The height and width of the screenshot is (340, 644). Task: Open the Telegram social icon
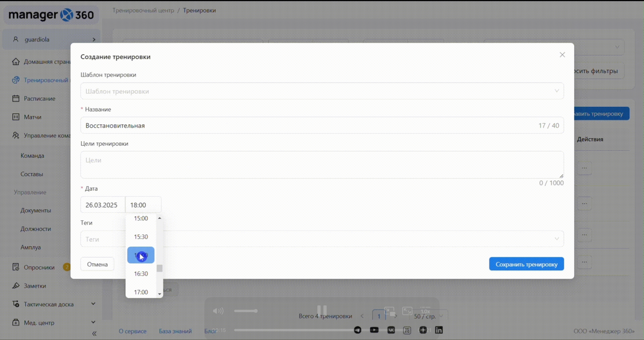(x=357, y=330)
